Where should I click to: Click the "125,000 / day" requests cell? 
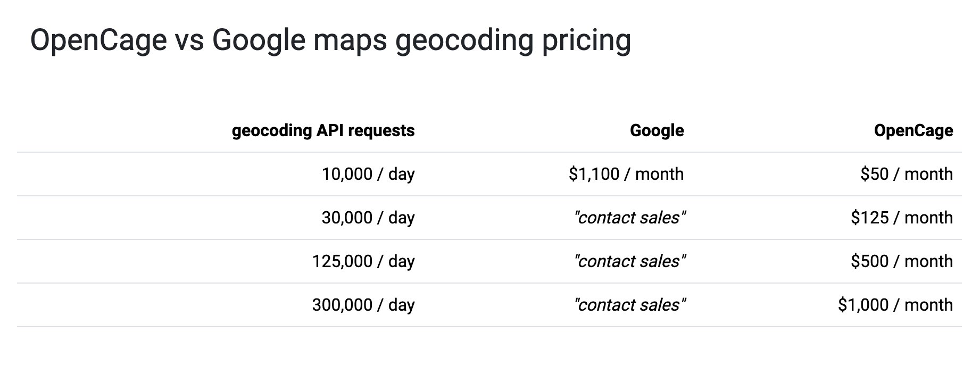pyautogui.click(x=363, y=261)
